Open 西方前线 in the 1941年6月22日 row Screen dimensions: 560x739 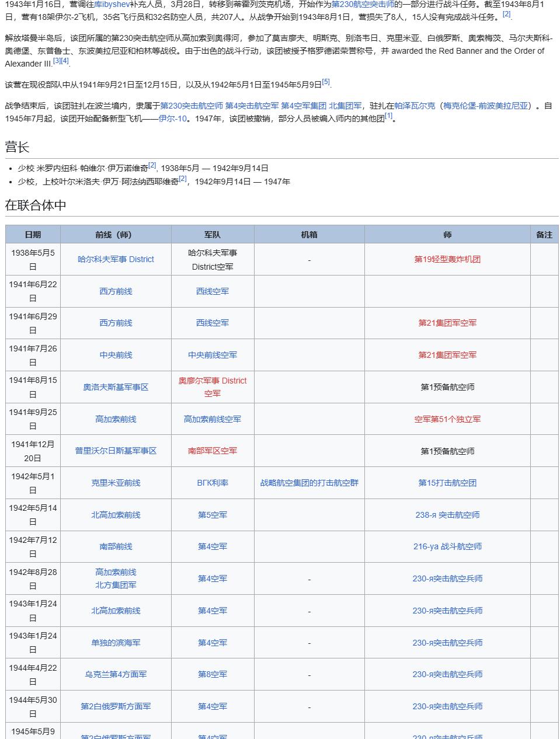click(x=116, y=291)
